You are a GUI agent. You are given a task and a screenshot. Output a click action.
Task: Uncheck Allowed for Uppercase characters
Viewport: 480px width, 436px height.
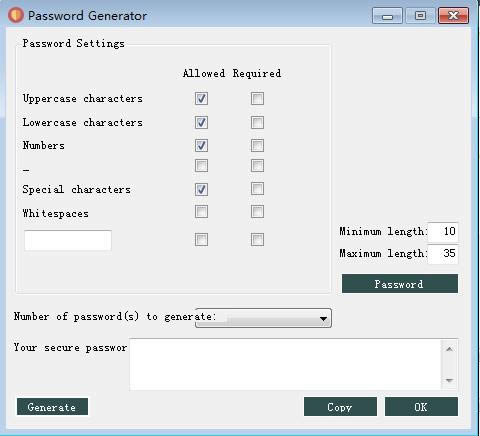tap(201, 99)
